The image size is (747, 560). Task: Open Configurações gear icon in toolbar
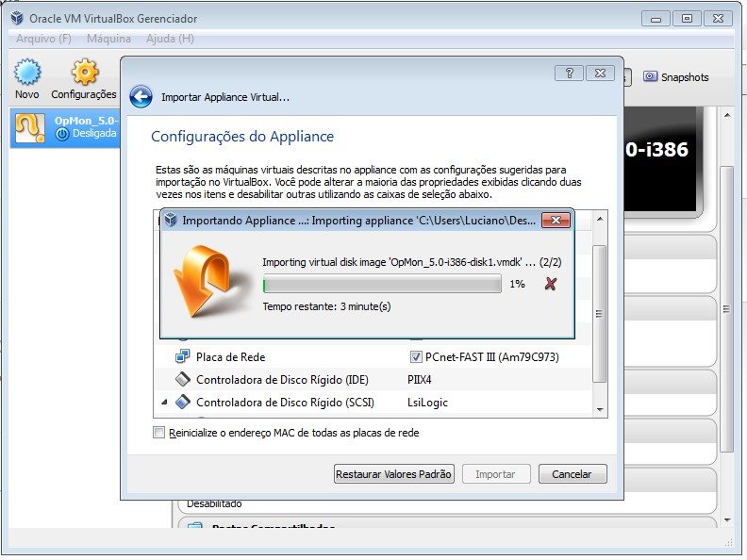(x=84, y=74)
